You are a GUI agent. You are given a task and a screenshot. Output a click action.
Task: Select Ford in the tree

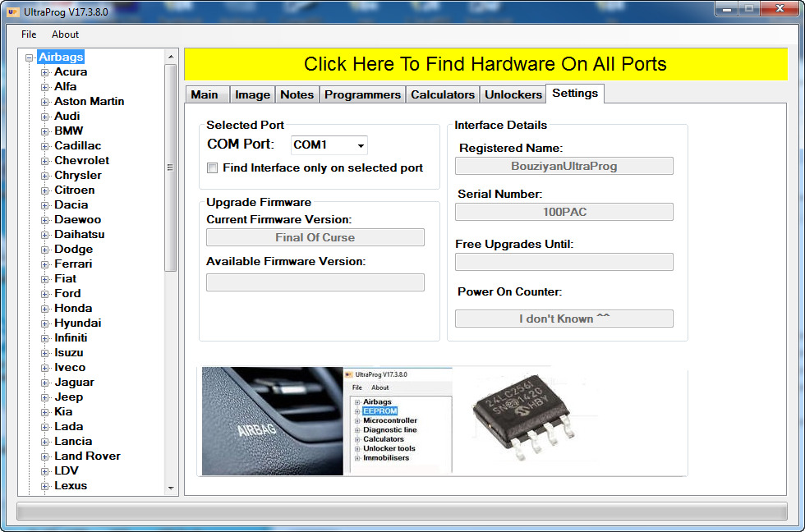pyautogui.click(x=67, y=293)
